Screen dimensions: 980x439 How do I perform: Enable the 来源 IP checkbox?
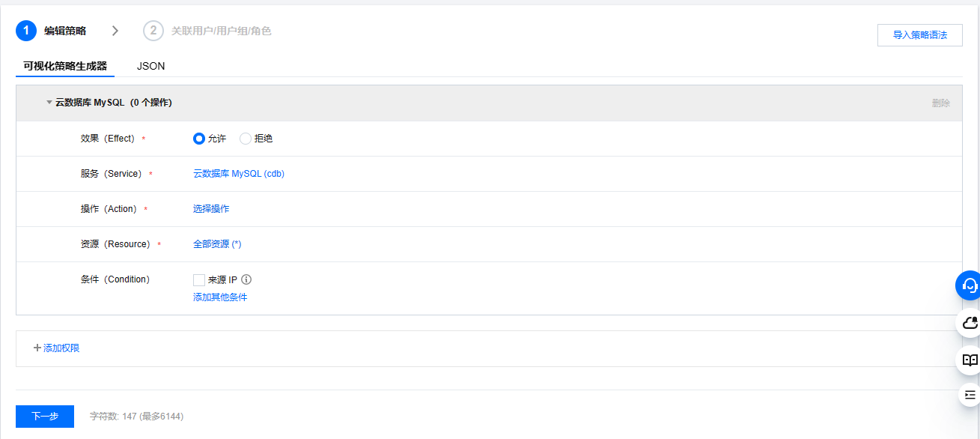click(x=199, y=280)
